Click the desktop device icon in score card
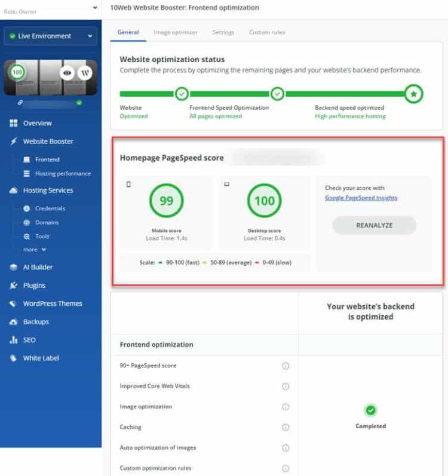 227,184
